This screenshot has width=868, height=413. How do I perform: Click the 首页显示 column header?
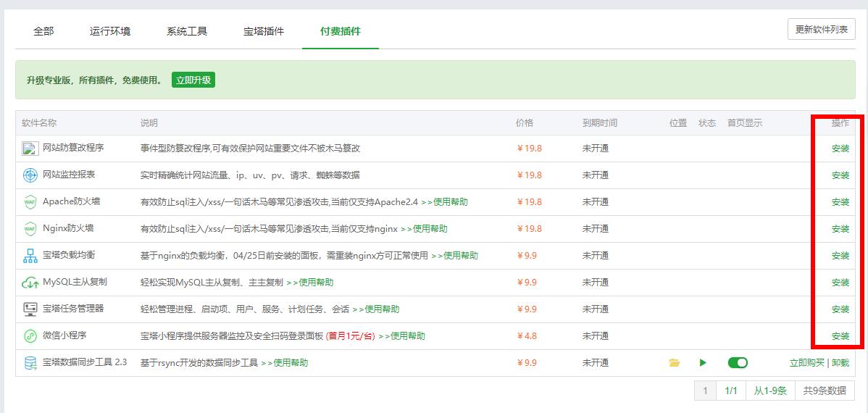tap(745, 123)
